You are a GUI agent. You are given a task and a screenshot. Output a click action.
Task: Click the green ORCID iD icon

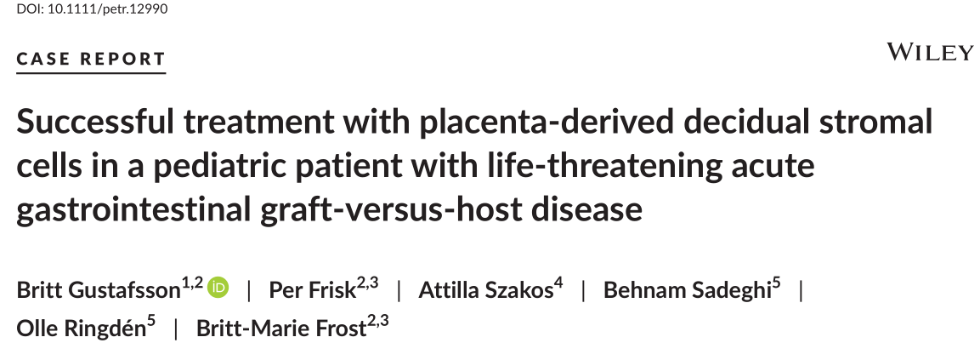pyautogui.click(x=218, y=288)
